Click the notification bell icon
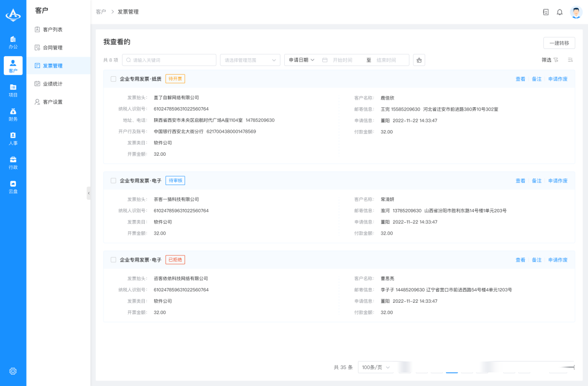The width and height of the screenshot is (588, 386). click(x=559, y=12)
